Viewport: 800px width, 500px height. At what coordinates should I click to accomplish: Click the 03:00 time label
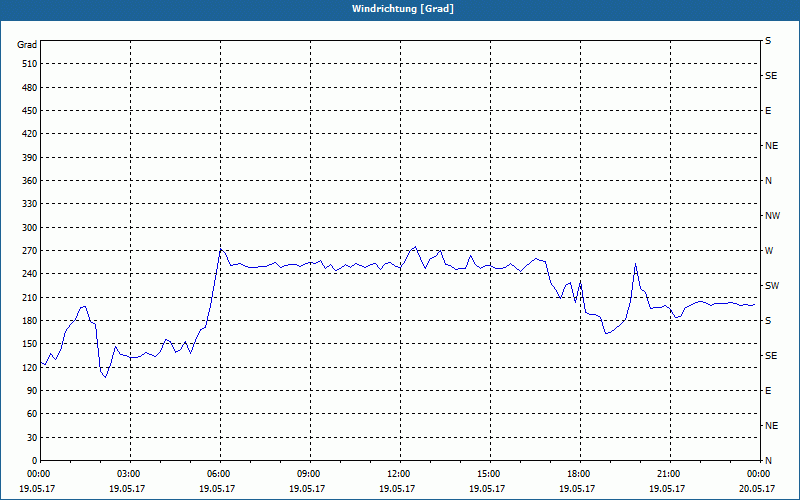click(130, 474)
